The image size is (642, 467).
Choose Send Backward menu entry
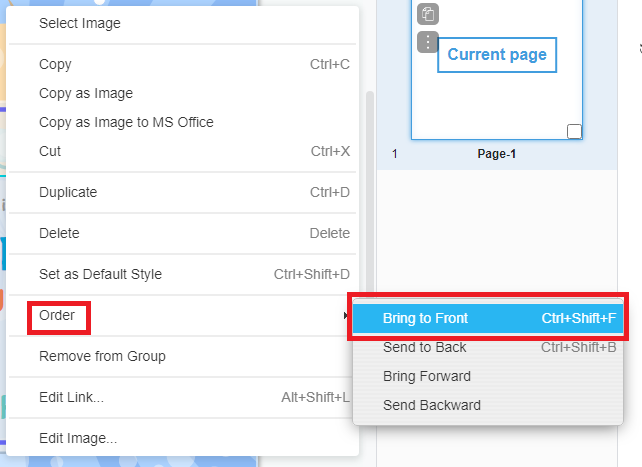(x=432, y=405)
